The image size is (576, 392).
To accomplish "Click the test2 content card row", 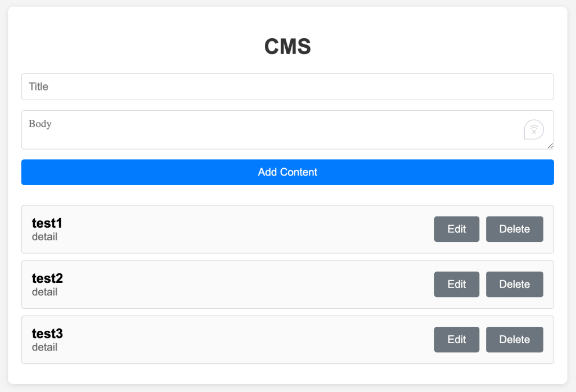I will (253, 284).
